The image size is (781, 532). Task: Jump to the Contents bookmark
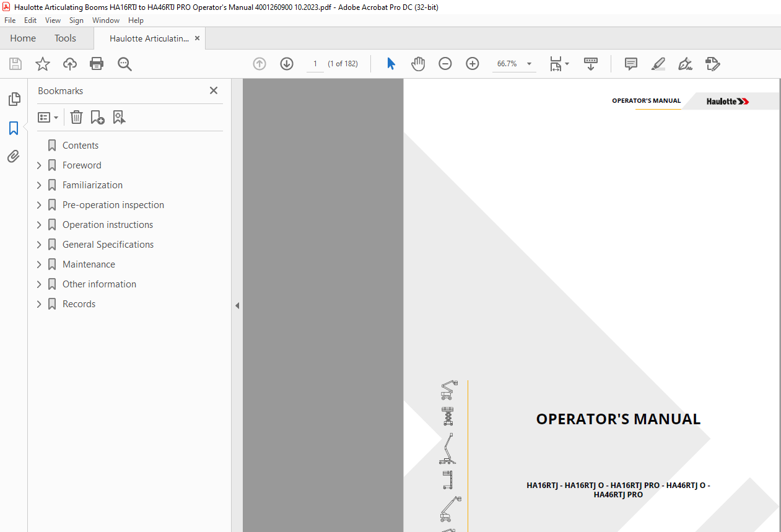(81, 146)
